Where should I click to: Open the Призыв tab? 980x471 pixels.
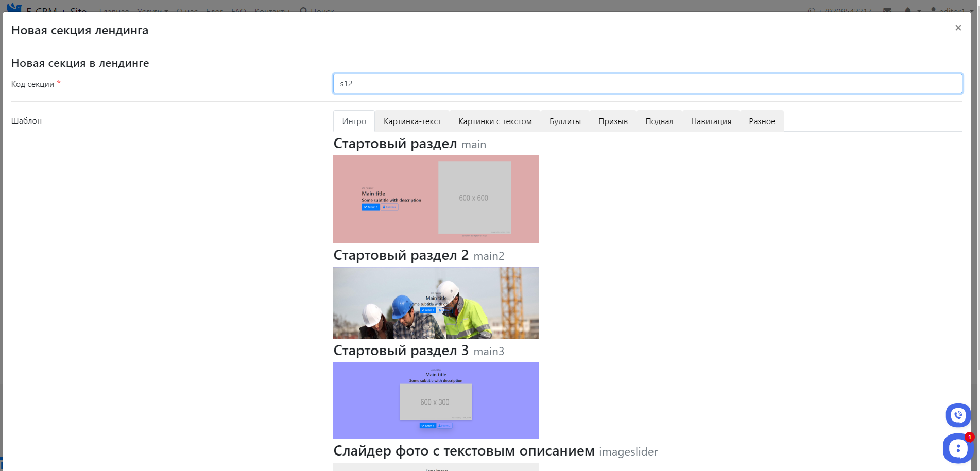(x=613, y=121)
